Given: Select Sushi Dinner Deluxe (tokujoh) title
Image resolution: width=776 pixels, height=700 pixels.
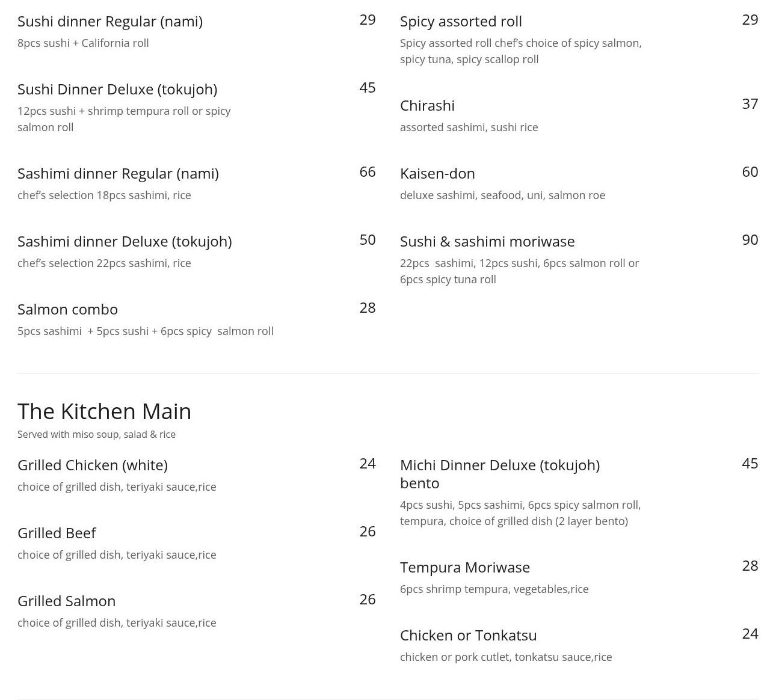Looking at the screenshot, I should 117,90.
